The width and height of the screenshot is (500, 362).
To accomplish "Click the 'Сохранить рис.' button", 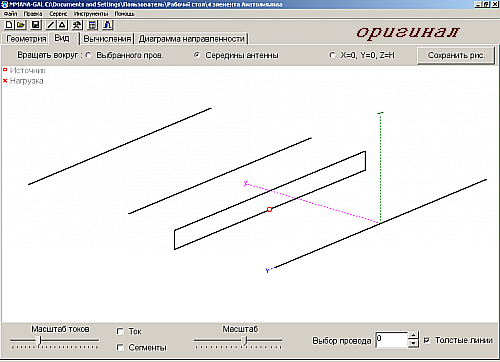I will coord(456,55).
